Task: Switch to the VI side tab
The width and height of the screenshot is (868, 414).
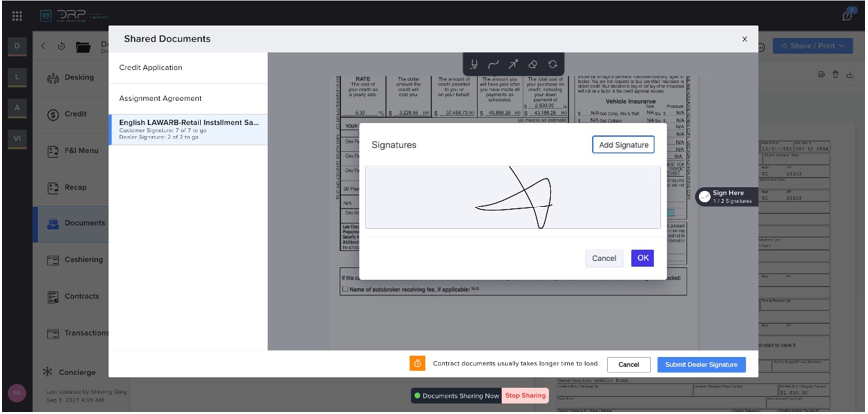Action: coord(17,139)
